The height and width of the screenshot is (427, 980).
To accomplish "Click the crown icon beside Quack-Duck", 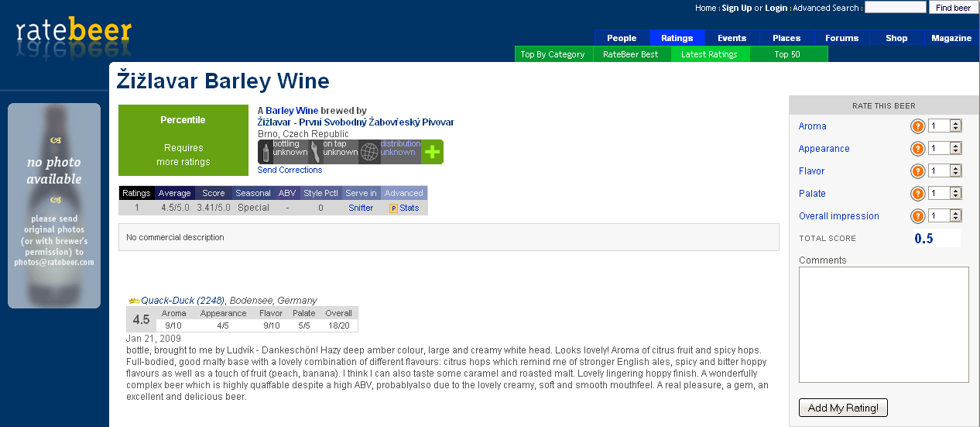I will point(134,301).
